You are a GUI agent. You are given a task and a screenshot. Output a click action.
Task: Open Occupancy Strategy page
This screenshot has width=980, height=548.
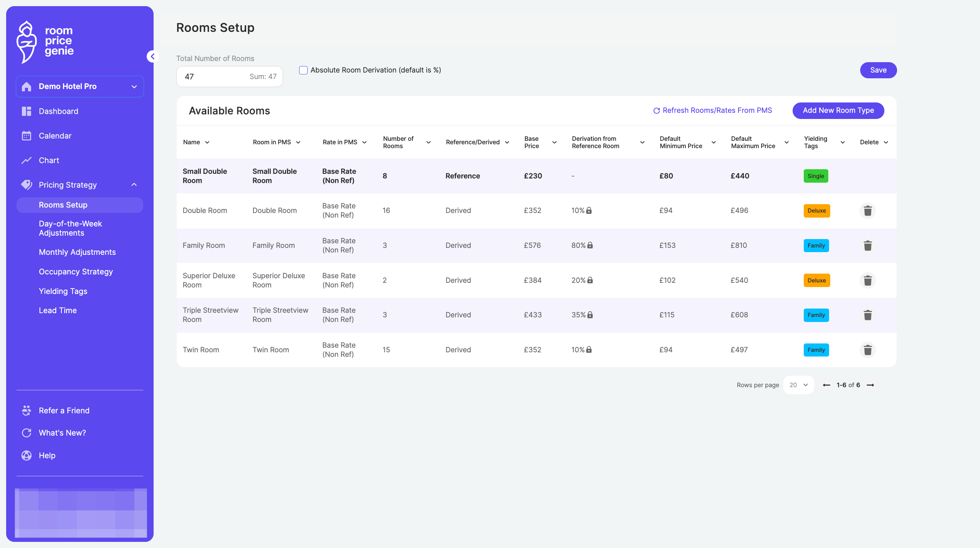76,272
